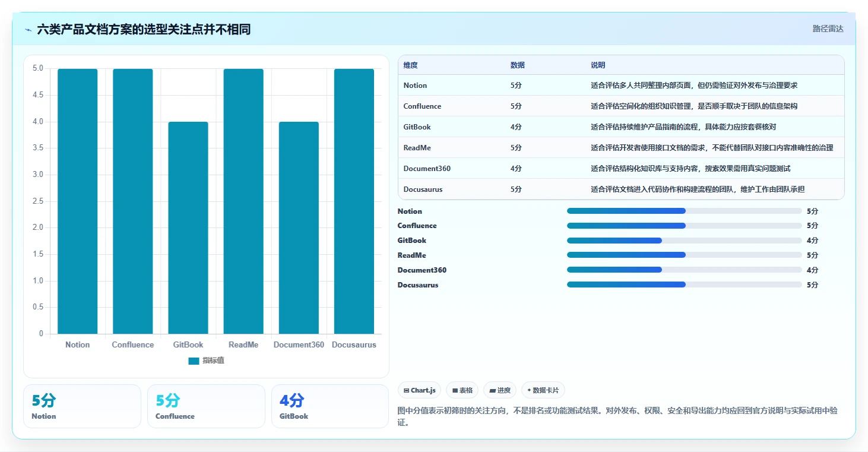This screenshot has width=868, height=452.
Task: Click the 5分 value after the ReadMe progress bar
Action: point(812,255)
